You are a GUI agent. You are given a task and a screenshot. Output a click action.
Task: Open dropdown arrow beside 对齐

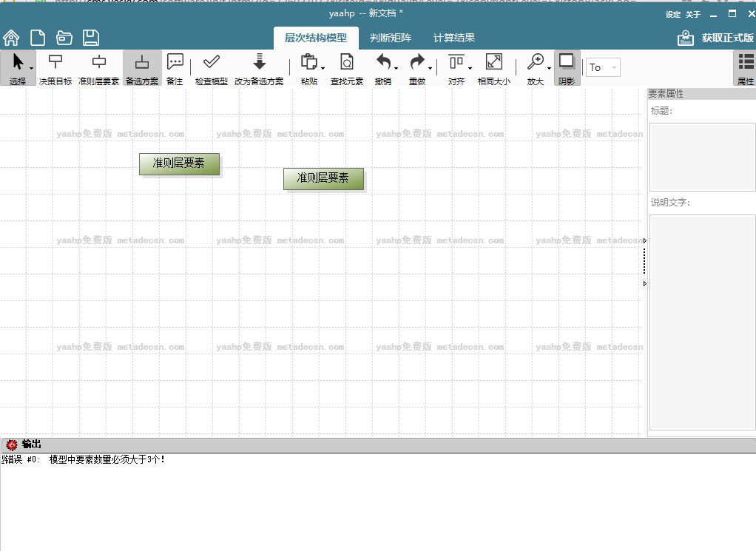click(470, 69)
